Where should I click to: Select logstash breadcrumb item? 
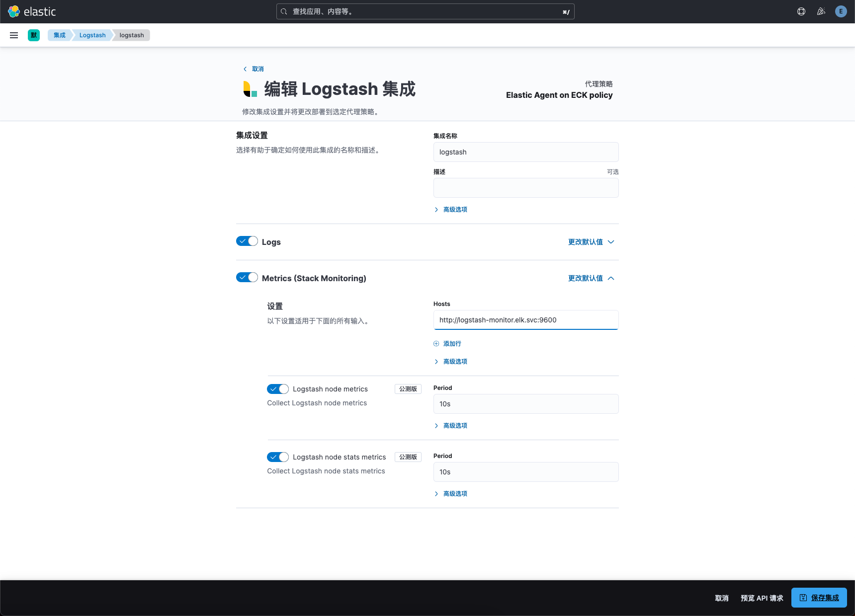pos(132,35)
